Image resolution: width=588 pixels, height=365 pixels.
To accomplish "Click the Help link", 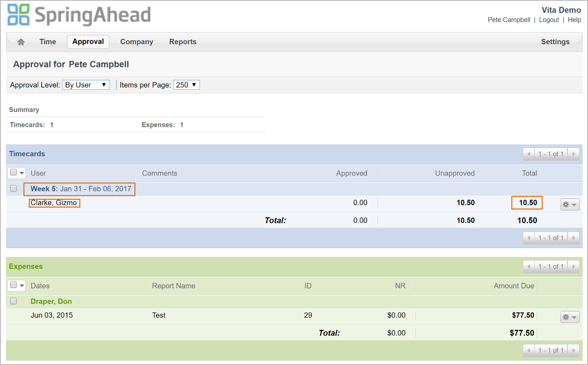I will (x=574, y=20).
